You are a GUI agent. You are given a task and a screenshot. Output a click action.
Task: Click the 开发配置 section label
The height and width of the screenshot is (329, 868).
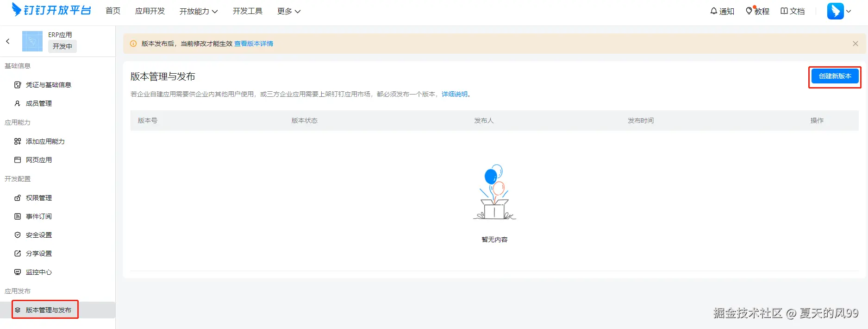[x=18, y=179]
